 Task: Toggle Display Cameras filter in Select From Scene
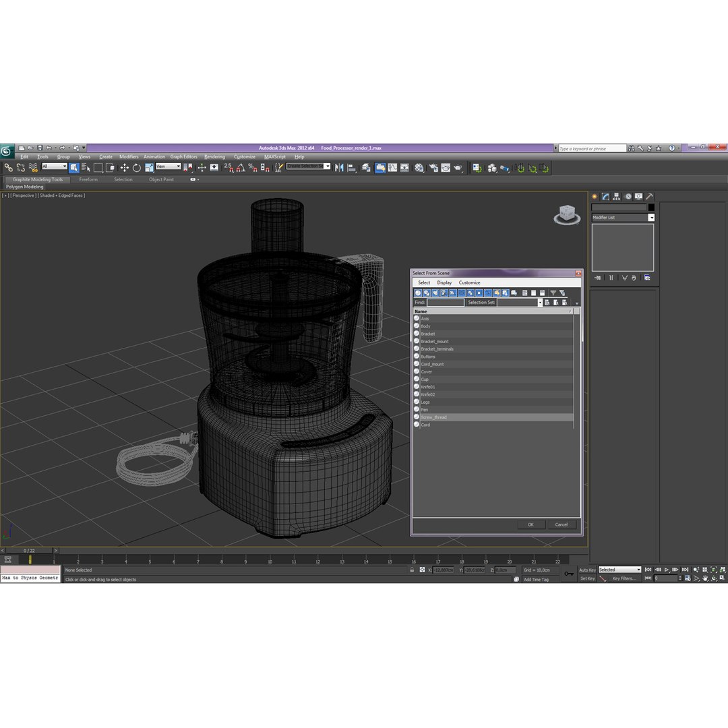[444, 293]
